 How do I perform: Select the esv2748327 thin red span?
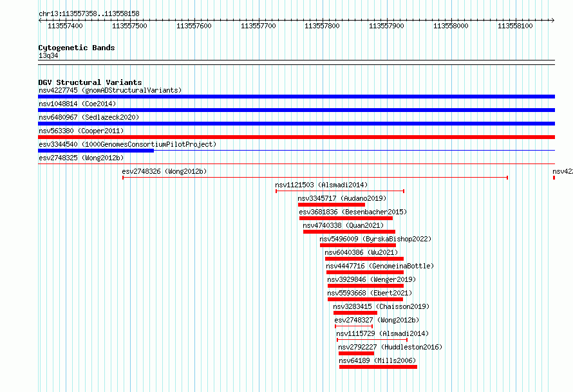tap(353, 326)
